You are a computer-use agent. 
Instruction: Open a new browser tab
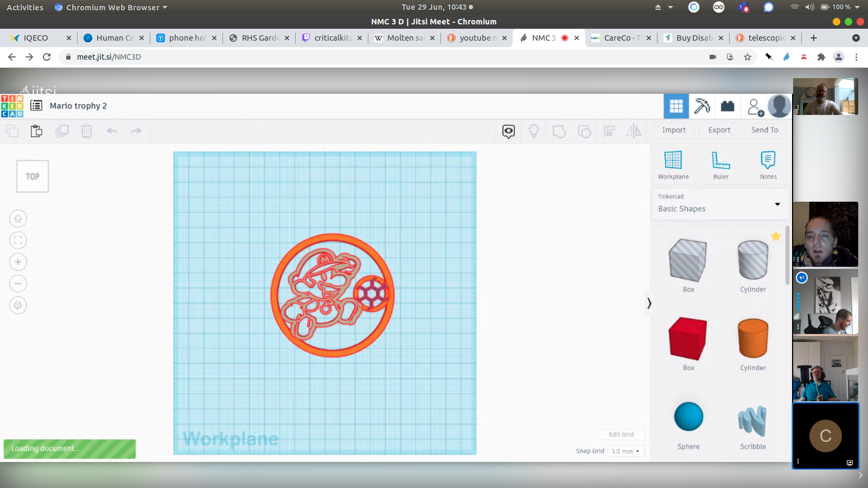(x=814, y=38)
